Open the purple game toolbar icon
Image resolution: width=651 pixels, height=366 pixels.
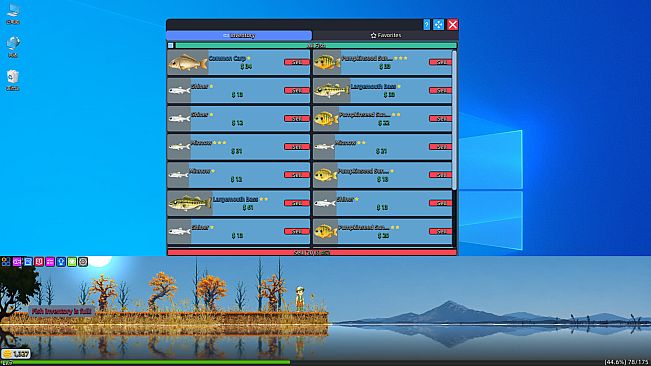coord(17,261)
